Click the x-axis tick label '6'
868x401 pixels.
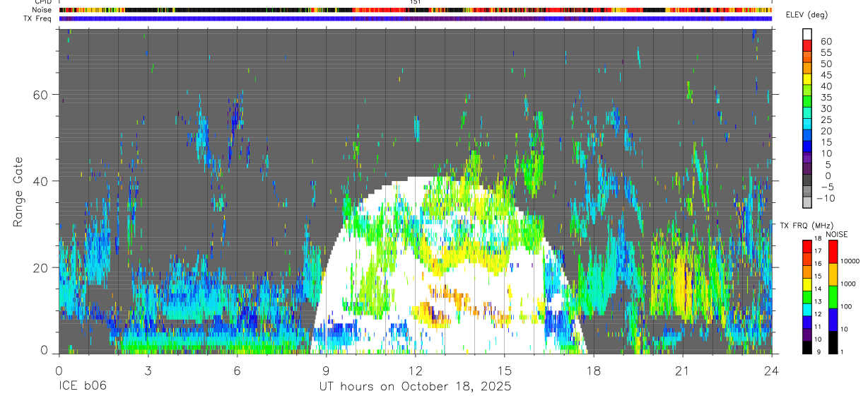pyautogui.click(x=237, y=371)
